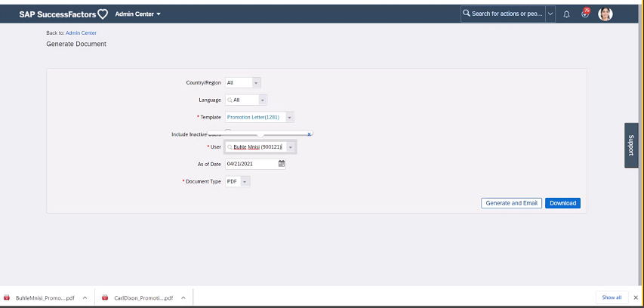Open the to-do icon with 75 badge
Viewport: 644px width, 308px height.
tap(585, 14)
